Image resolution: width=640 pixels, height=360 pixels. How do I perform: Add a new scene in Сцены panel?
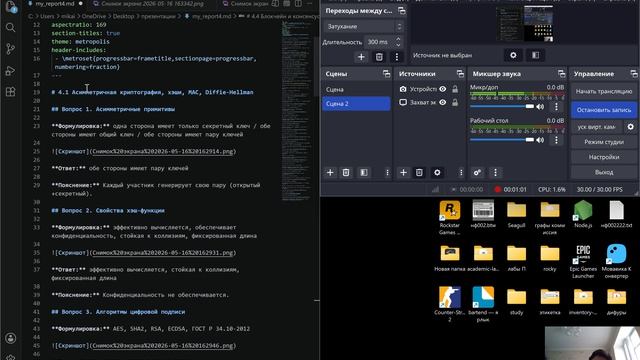click(x=330, y=173)
